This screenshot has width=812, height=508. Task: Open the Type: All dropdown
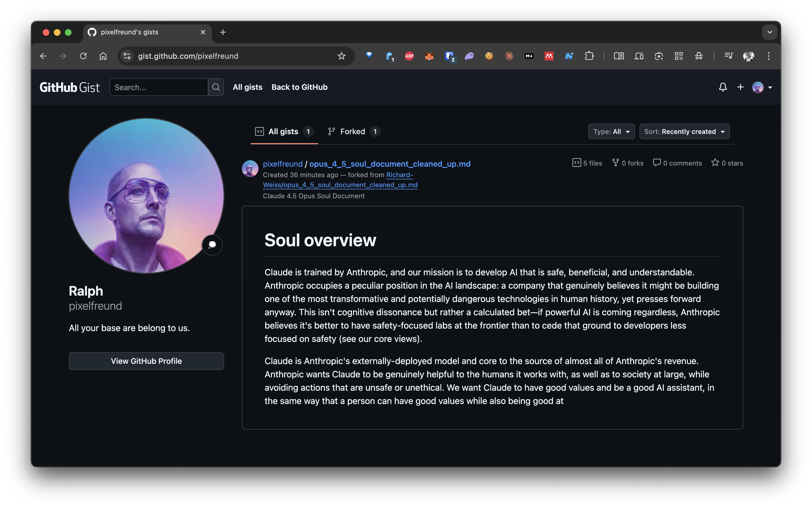(611, 132)
